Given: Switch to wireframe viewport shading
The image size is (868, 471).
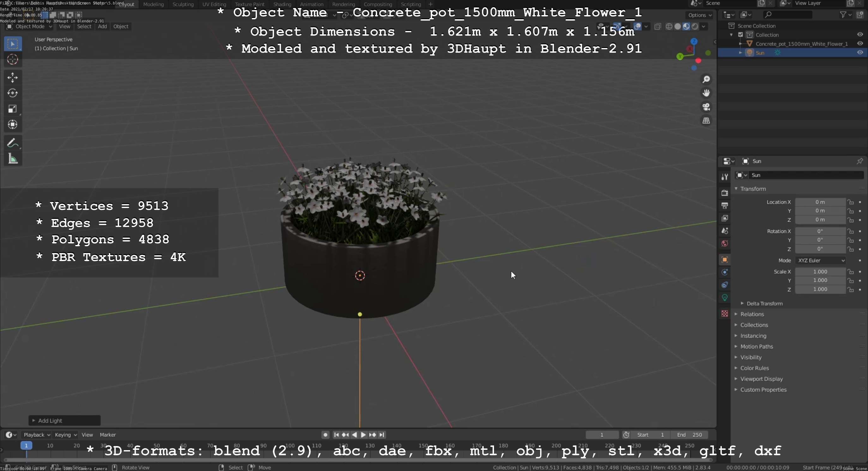Looking at the screenshot, I should [669, 27].
